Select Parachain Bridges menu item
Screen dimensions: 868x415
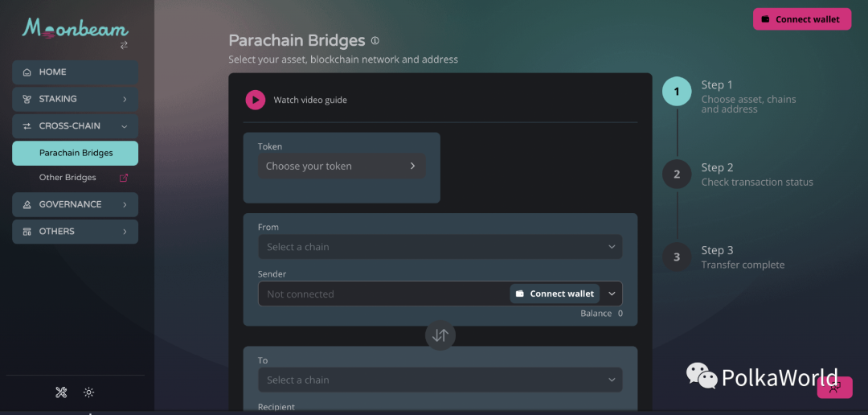point(75,153)
